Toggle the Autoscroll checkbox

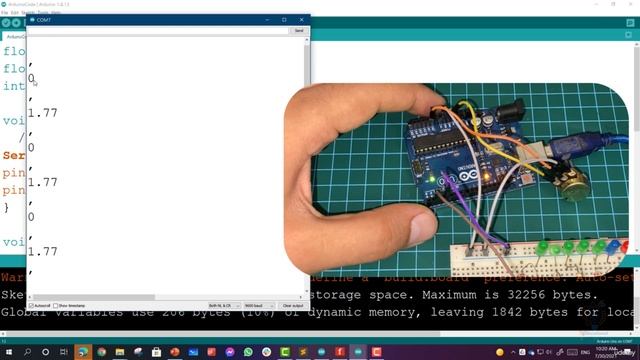31,306
